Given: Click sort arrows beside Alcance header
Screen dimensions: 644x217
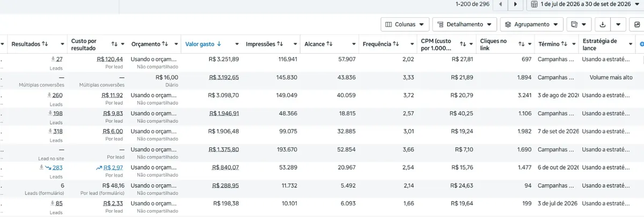Looking at the screenshot, I should coord(330,44).
